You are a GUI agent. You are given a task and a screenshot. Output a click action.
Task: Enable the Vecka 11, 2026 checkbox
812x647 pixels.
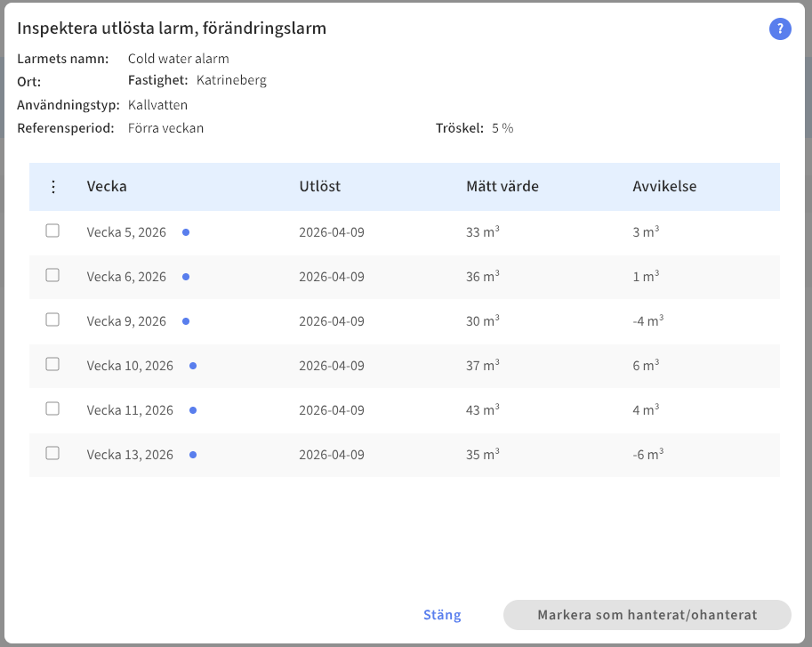[x=52, y=408]
